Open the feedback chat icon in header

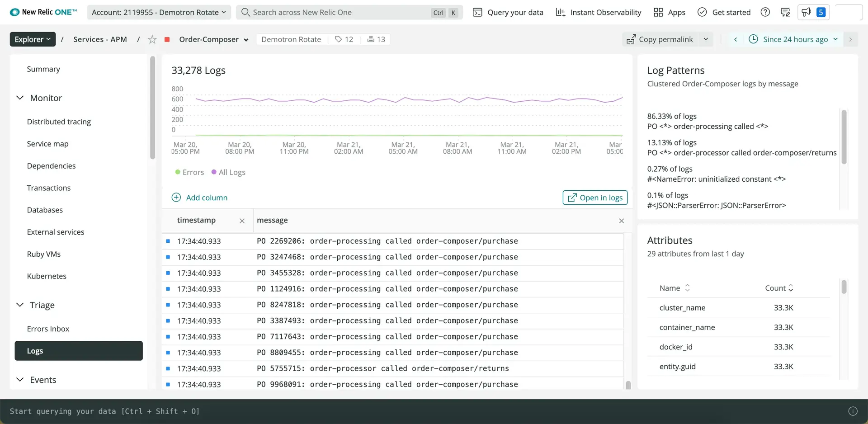pos(785,12)
